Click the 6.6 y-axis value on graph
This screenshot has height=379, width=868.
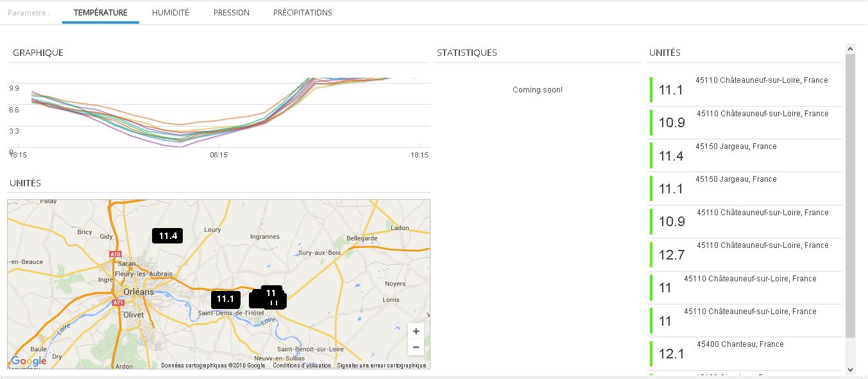14,110
